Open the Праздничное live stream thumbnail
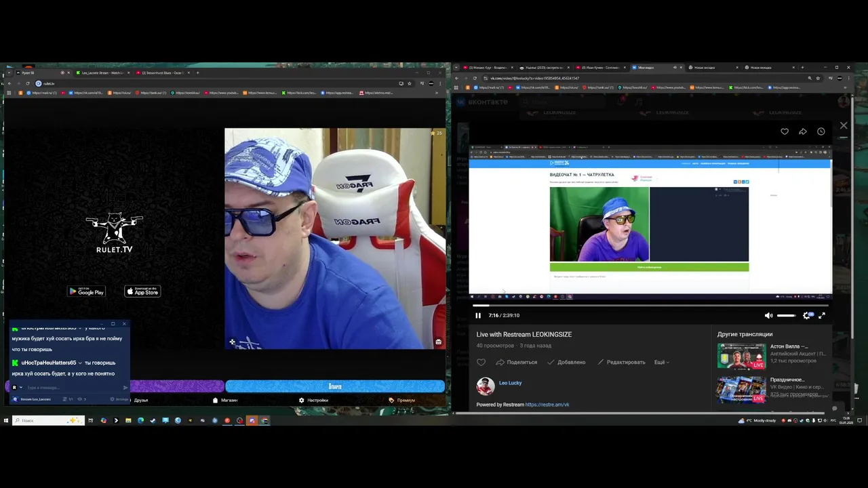 tap(741, 389)
